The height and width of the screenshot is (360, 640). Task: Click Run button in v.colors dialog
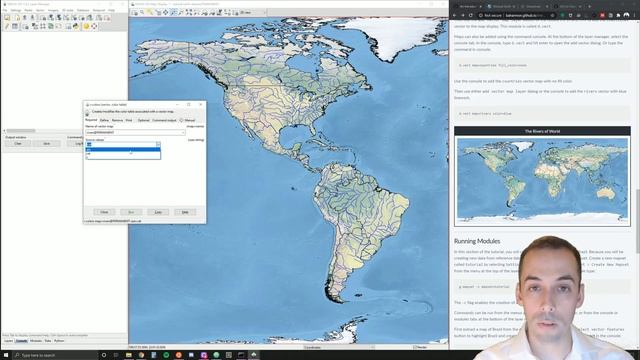pyautogui.click(x=131, y=212)
